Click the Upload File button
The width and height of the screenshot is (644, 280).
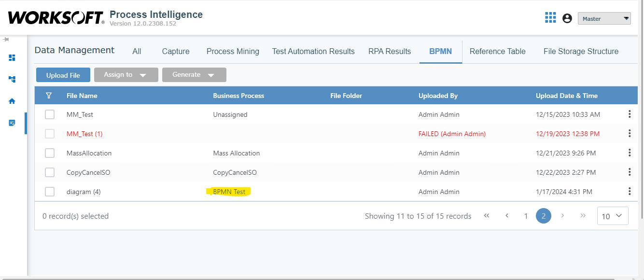click(63, 75)
